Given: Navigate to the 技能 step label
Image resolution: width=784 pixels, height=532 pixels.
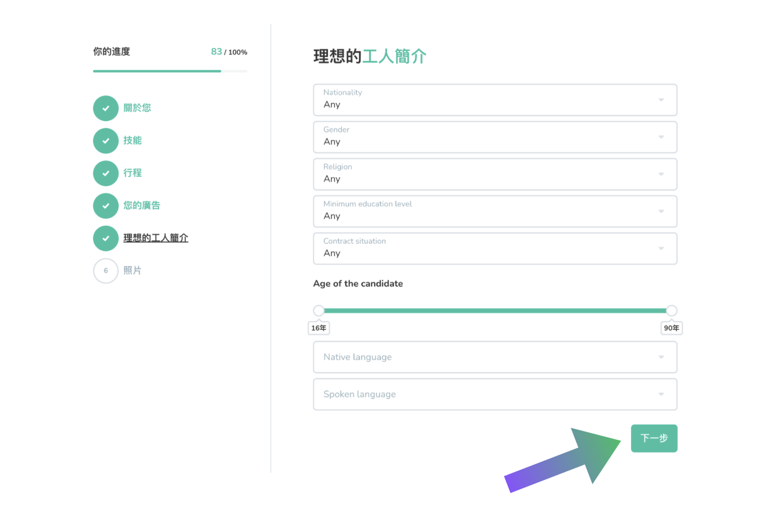Looking at the screenshot, I should [x=132, y=140].
